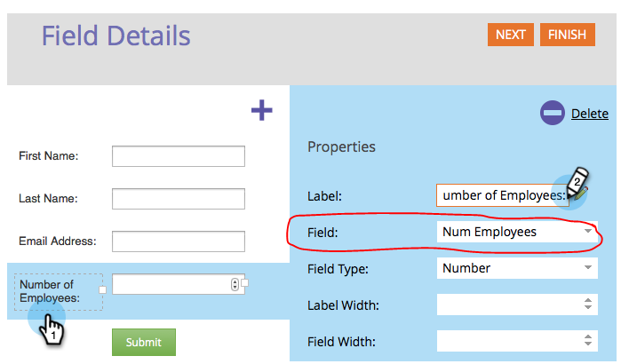Click the Email Address input box

click(x=179, y=241)
